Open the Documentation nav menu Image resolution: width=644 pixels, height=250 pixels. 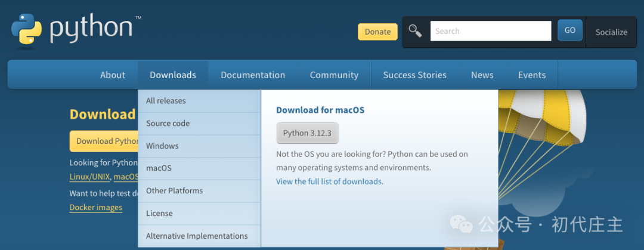click(x=253, y=75)
